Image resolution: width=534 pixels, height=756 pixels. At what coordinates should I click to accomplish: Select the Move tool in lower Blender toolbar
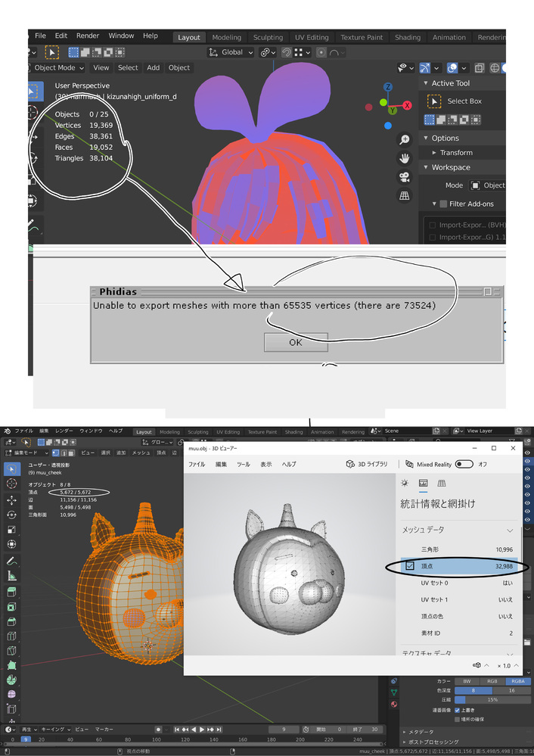(12, 500)
